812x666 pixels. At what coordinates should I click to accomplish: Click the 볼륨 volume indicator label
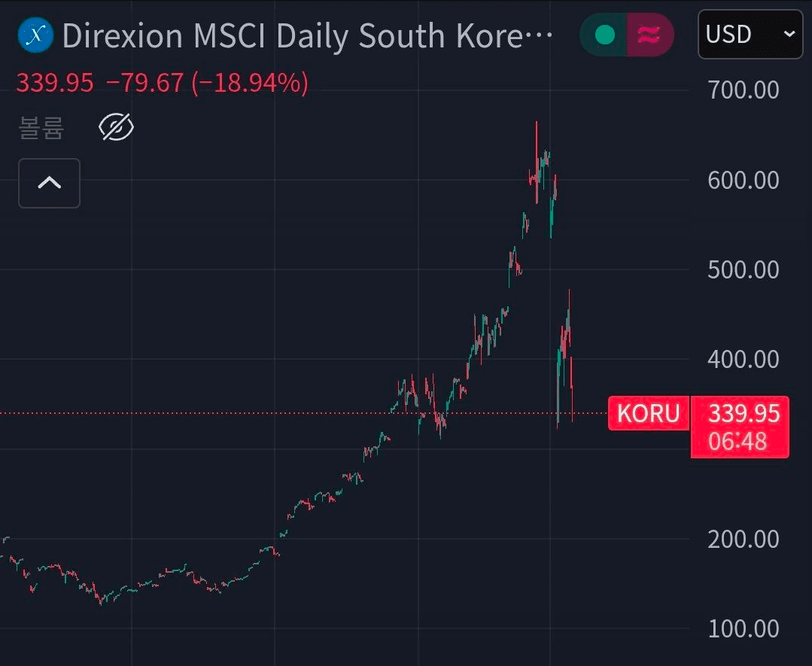click(41, 129)
